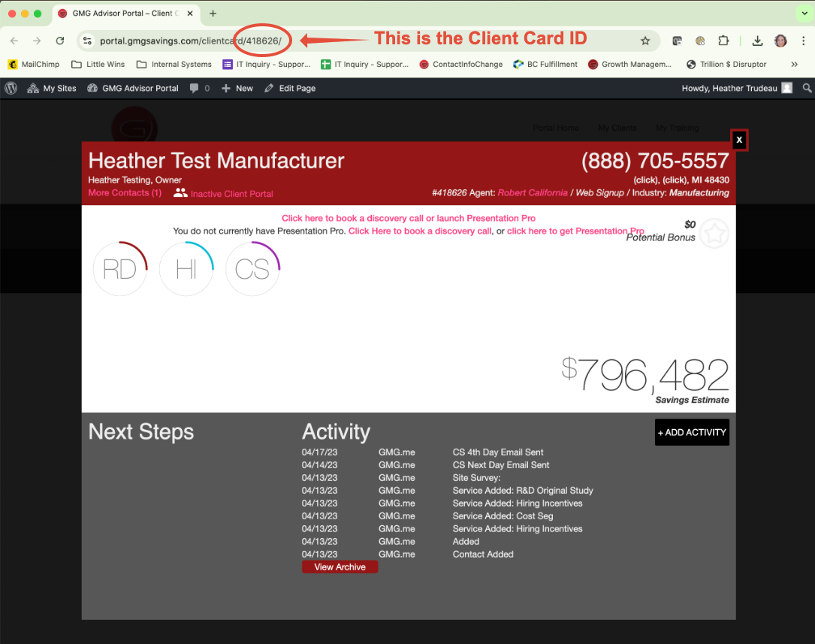Screen dimensions: 815x644
Task: Open Little Wins bookmark folder
Action: (x=98, y=65)
